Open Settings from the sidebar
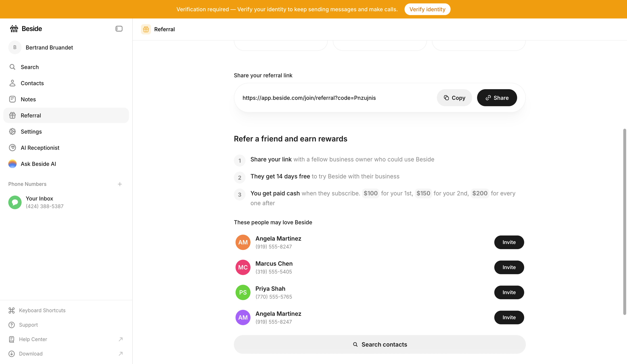Viewport: 627px width, 364px height. coord(66,132)
